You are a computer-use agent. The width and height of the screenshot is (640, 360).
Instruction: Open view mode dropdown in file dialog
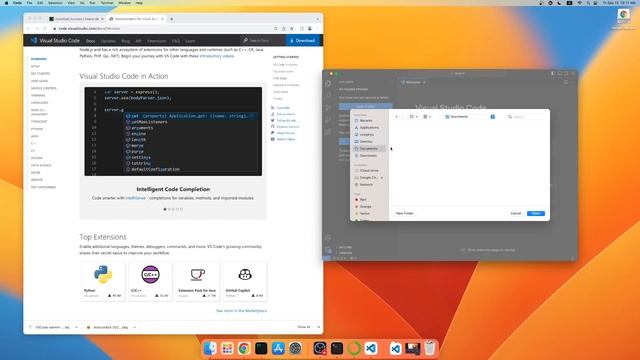pyautogui.click(x=413, y=117)
